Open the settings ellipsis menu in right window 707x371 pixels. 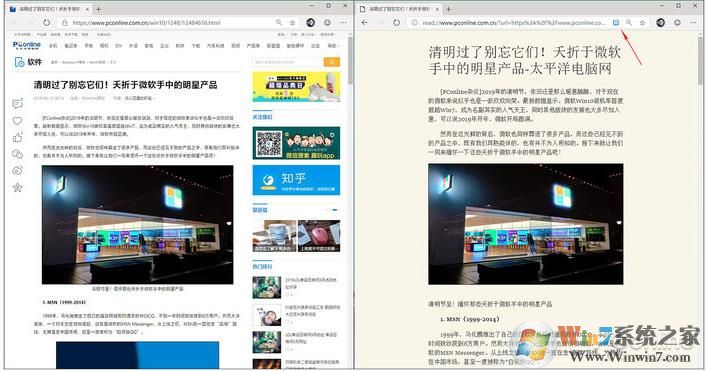pos(693,23)
